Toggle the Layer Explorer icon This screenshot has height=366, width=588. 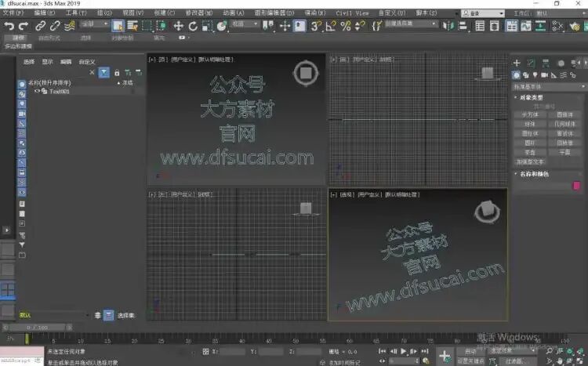(x=495, y=26)
